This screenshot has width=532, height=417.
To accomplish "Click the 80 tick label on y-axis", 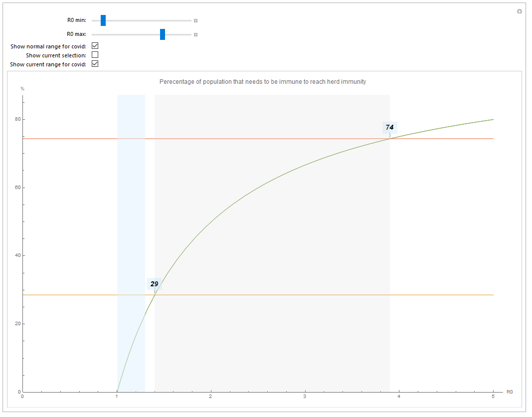I will (x=17, y=120).
